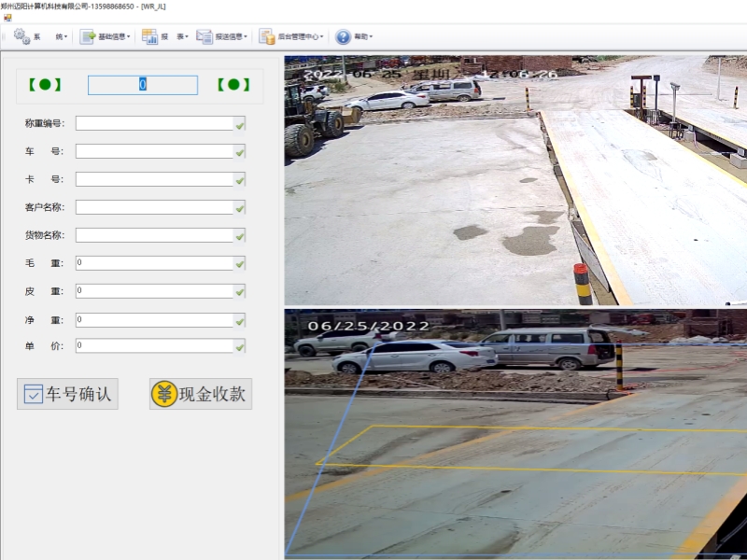
Task: Click the gear icon for 系统 in toolbar
Action: coord(21,36)
